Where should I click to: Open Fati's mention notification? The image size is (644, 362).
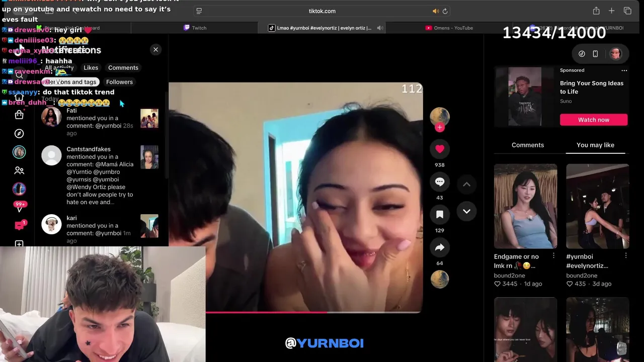(100, 122)
